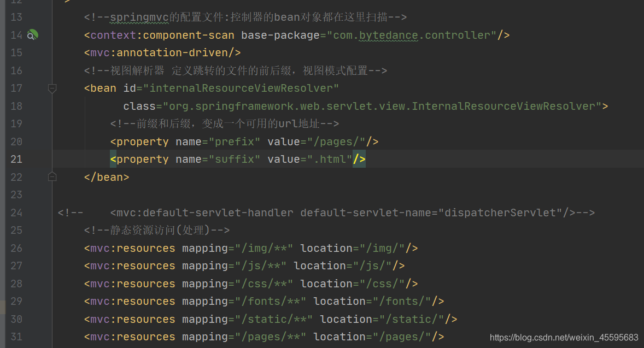Click the "prefix" property name value
This screenshot has height=348, width=644.
(x=235, y=141)
